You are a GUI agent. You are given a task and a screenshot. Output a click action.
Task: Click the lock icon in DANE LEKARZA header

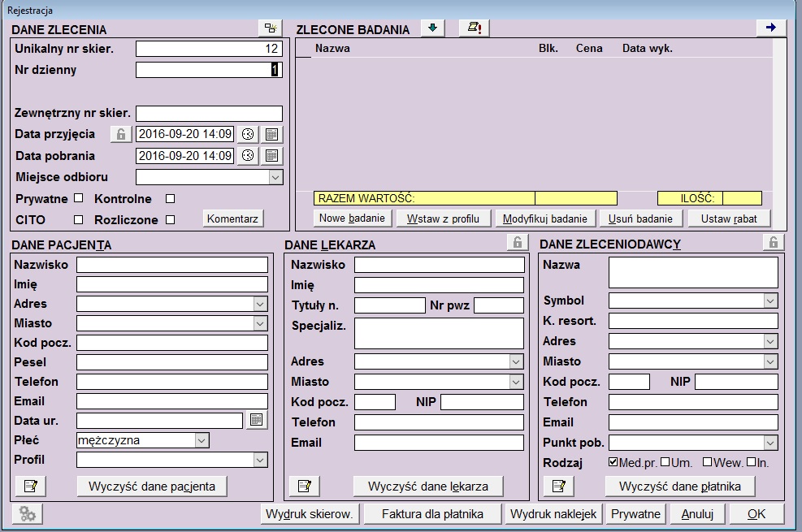coord(516,242)
